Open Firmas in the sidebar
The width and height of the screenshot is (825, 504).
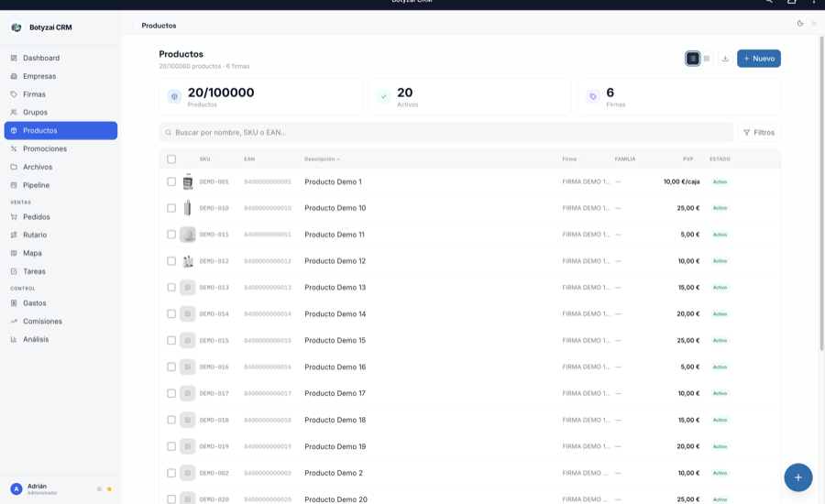[x=60, y=94]
